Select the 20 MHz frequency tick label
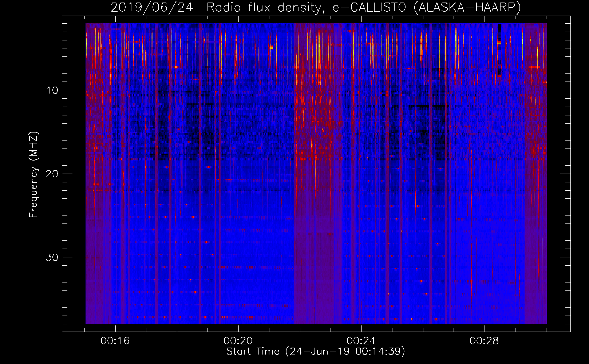This screenshot has width=589, height=364. click(x=52, y=174)
